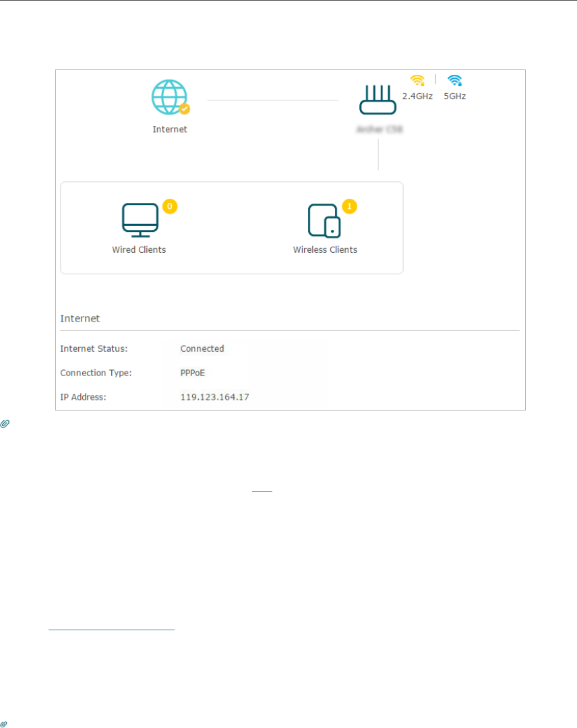
Task: Click the 2.4GHz band label
Action: (417, 96)
